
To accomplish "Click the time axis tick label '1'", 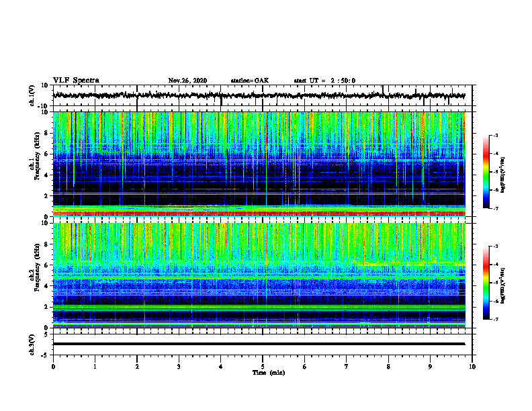I will (95, 367).
